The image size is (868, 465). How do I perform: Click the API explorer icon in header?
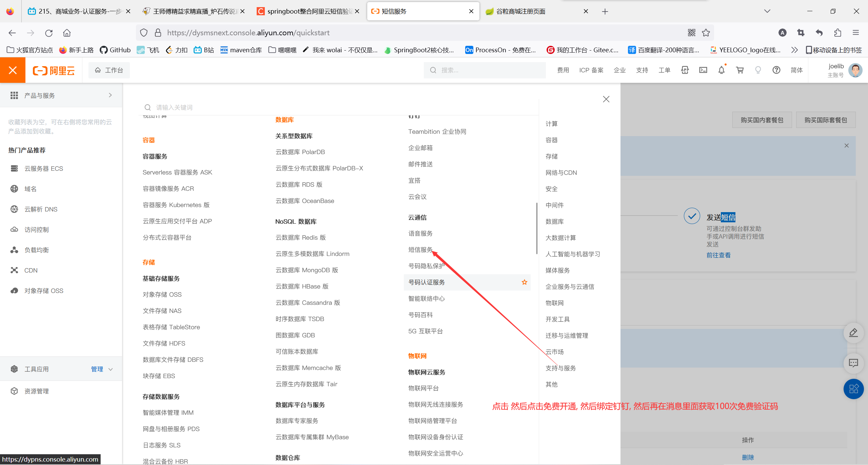(x=685, y=70)
